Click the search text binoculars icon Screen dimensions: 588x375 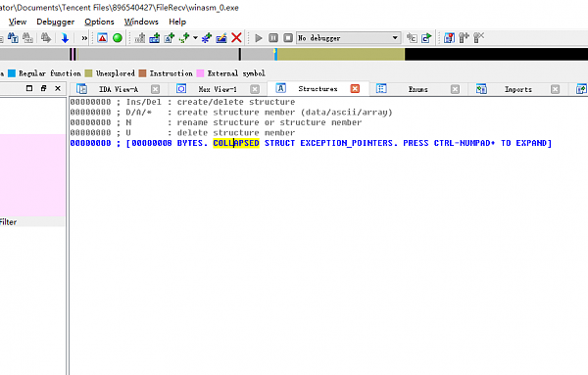point(13,38)
